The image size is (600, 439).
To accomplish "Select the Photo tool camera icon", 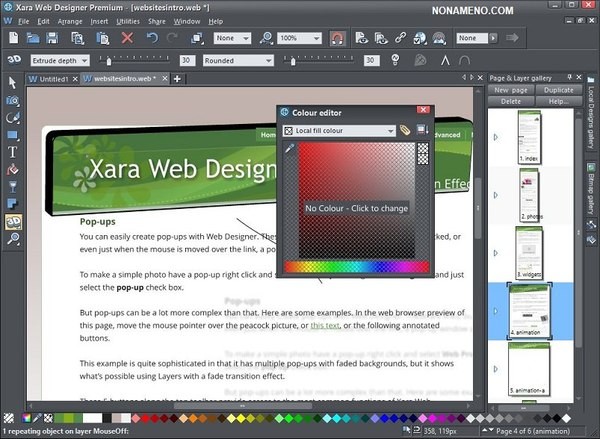I will point(12,101).
